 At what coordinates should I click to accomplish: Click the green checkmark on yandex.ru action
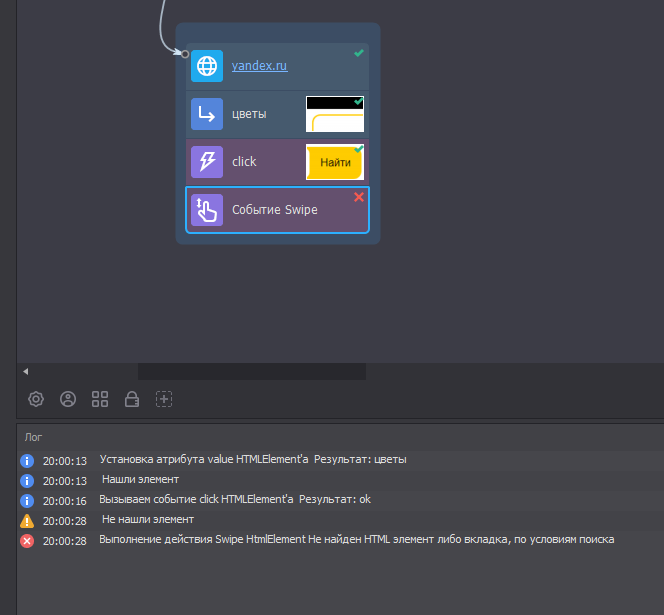click(359, 53)
